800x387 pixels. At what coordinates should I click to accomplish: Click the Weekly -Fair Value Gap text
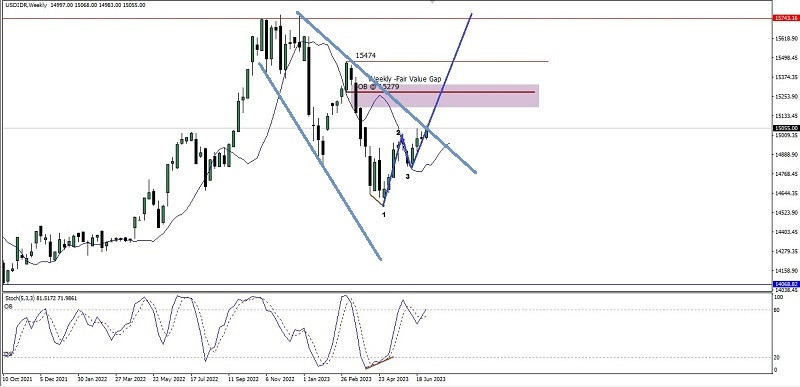coord(405,79)
